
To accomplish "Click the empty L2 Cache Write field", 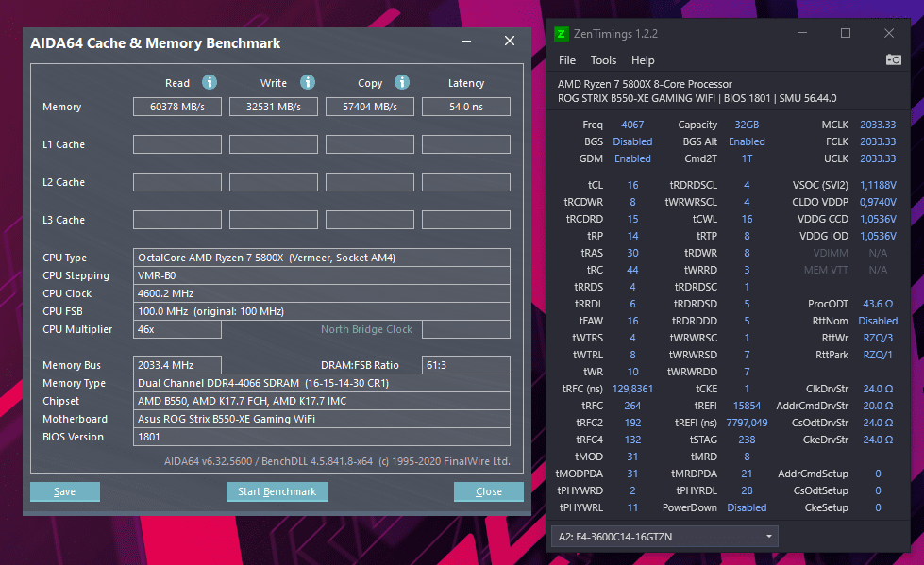I will [x=274, y=182].
